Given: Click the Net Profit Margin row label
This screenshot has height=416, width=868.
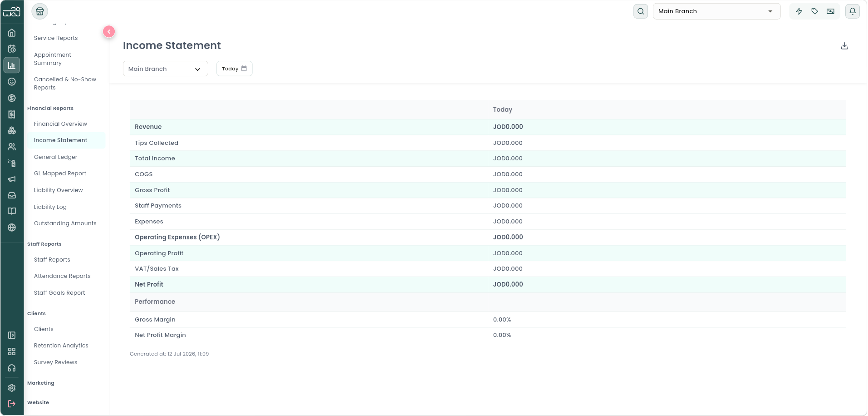Looking at the screenshot, I should click(x=160, y=335).
